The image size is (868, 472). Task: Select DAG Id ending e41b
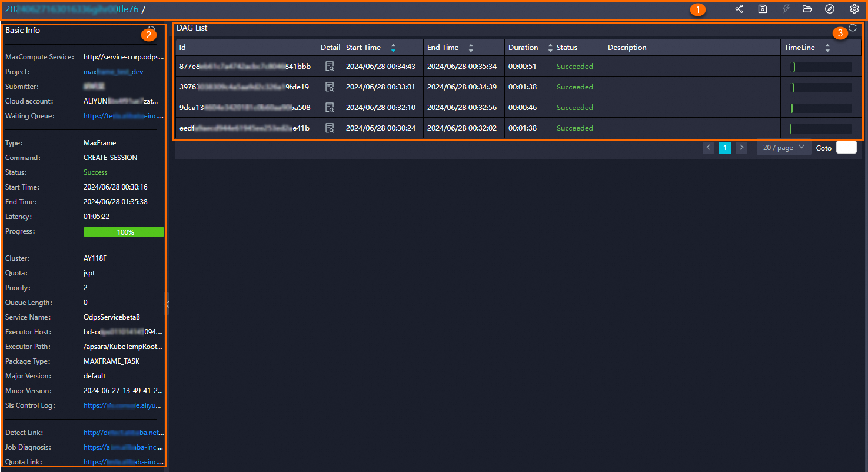(244, 128)
